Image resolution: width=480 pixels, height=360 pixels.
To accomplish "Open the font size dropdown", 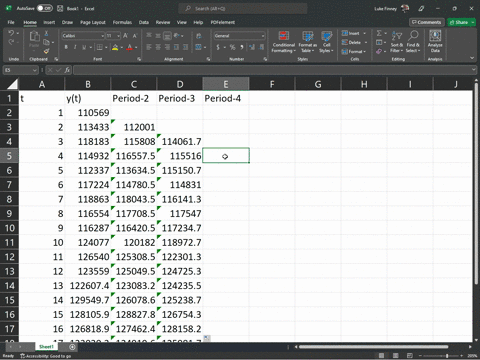I will point(118,36).
